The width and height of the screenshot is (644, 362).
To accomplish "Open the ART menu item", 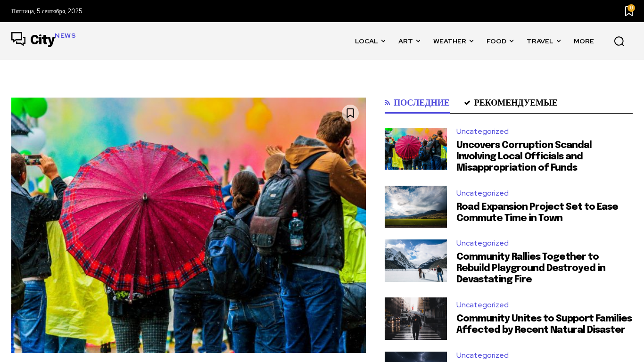I will (x=405, y=41).
